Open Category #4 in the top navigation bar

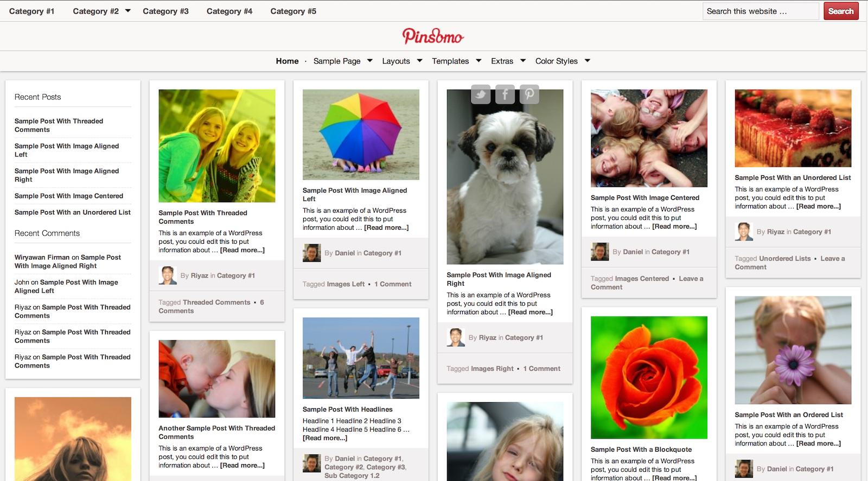tap(229, 11)
